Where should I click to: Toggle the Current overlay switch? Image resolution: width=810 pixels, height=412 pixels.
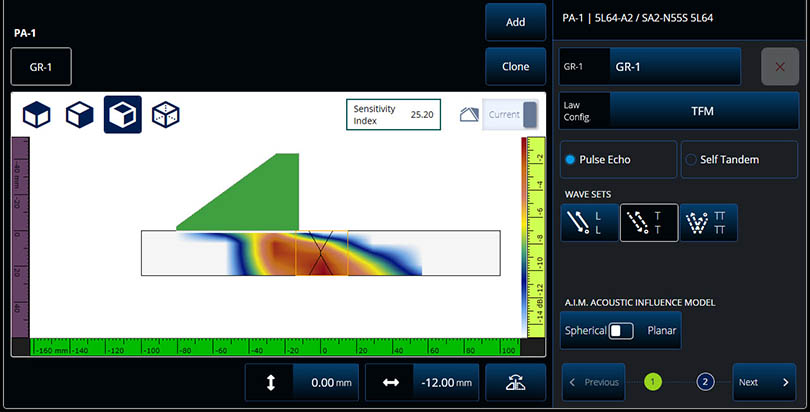coord(510,115)
